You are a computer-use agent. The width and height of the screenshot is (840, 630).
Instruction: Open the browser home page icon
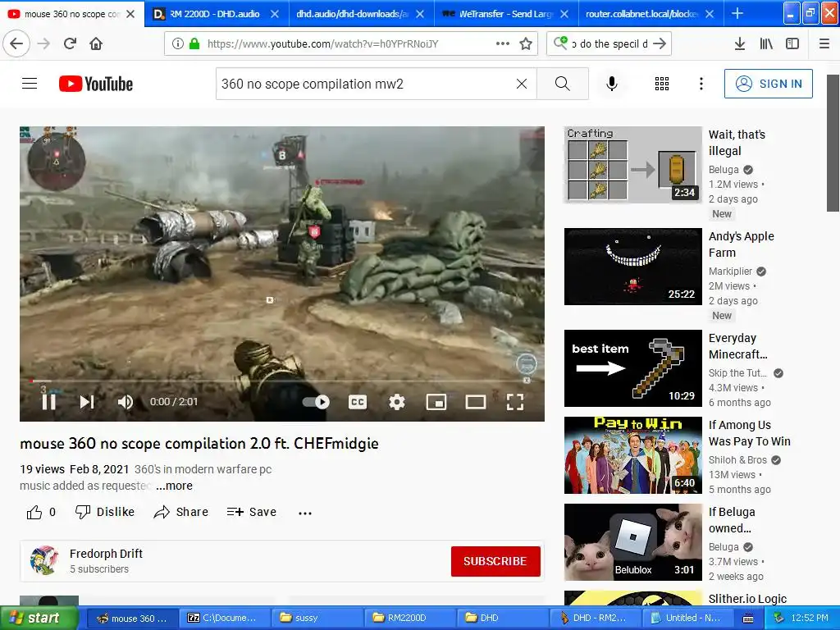tap(96, 43)
